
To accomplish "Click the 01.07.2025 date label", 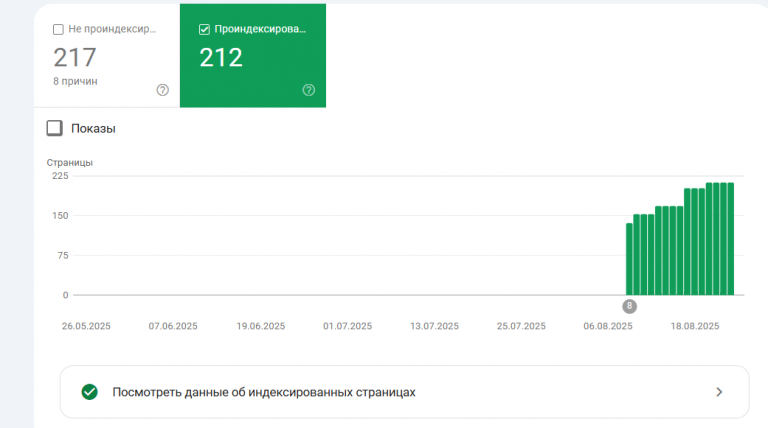I will 347,326.
